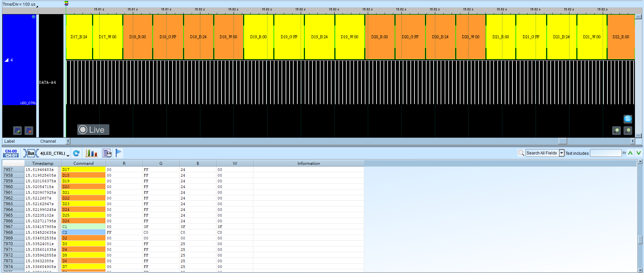
Task: Select the D19_G:FF decoded segment
Action: click(x=289, y=37)
